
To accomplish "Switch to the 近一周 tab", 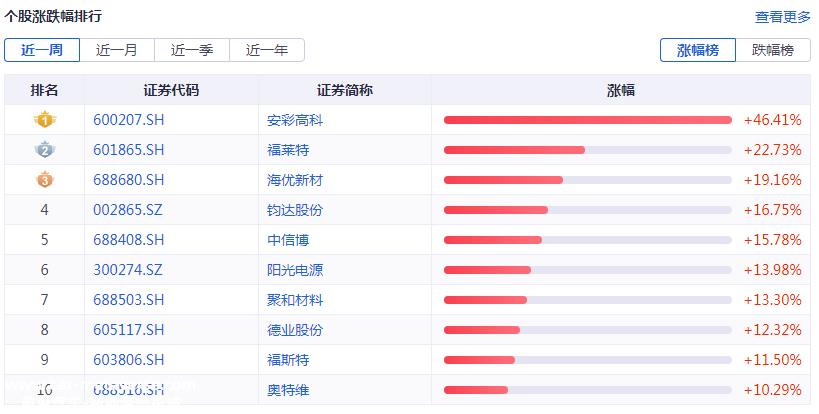I will tap(42, 50).
